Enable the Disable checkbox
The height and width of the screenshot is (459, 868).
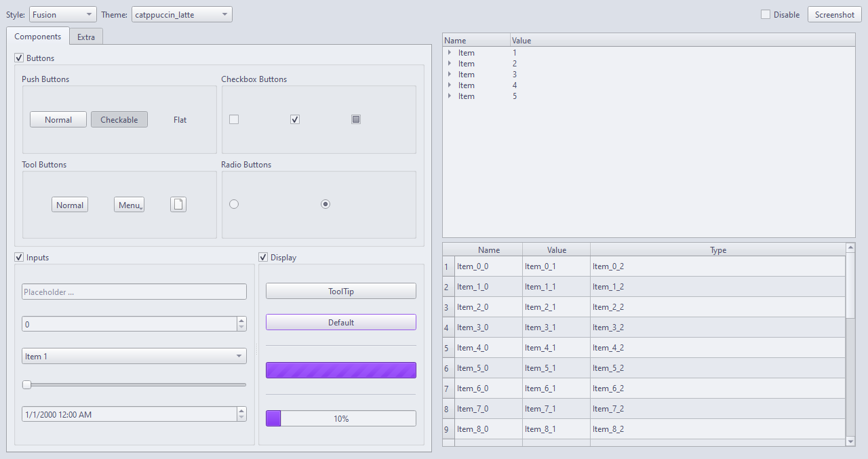(x=766, y=15)
